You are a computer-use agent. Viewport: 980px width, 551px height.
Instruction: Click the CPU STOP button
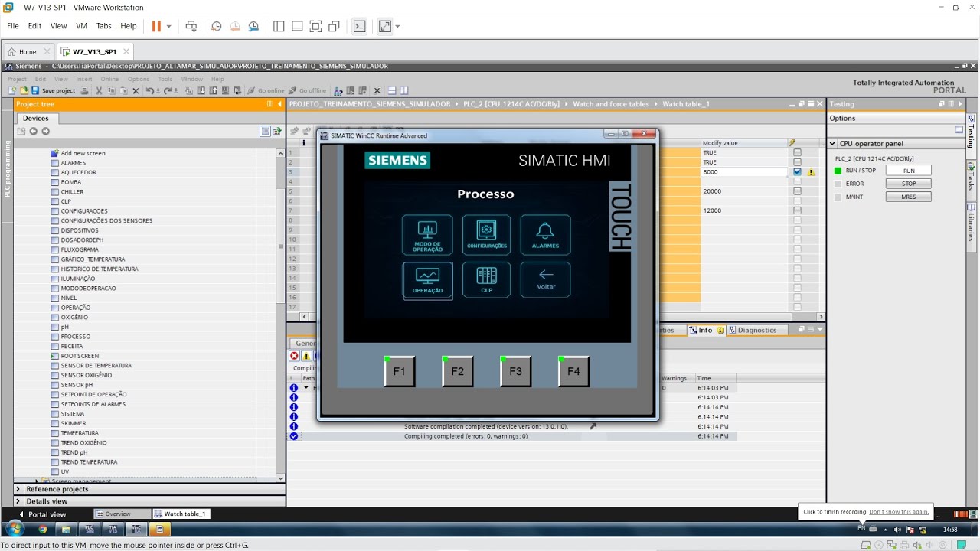click(x=908, y=184)
